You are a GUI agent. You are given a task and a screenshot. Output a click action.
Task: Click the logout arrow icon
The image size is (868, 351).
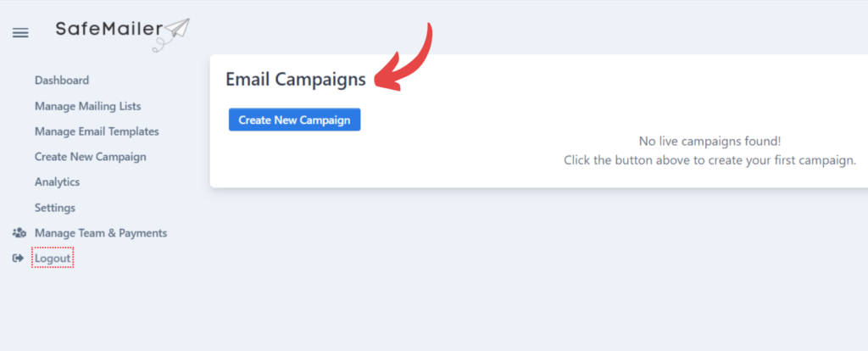point(19,259)
